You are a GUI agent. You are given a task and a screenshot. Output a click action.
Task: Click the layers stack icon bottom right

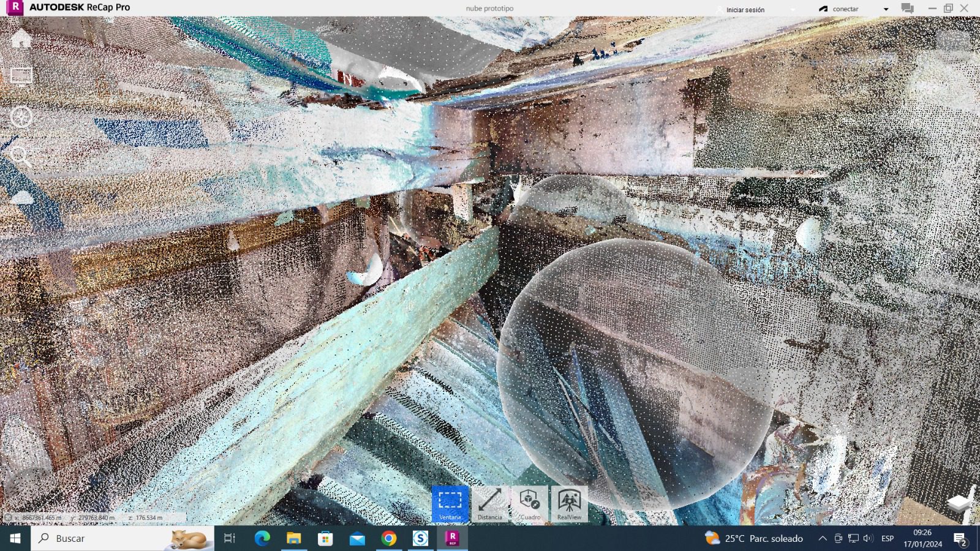(959, 504)
